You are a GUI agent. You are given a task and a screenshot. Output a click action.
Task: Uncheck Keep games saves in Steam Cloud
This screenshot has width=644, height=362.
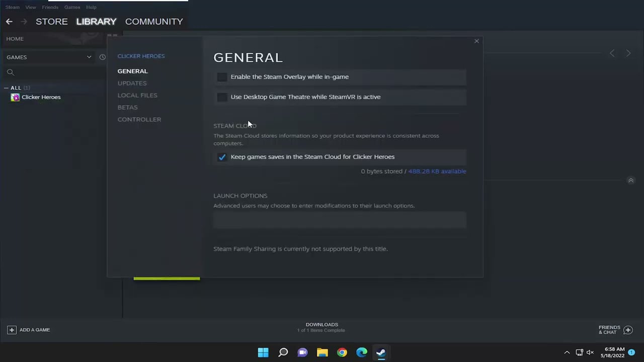222,157
